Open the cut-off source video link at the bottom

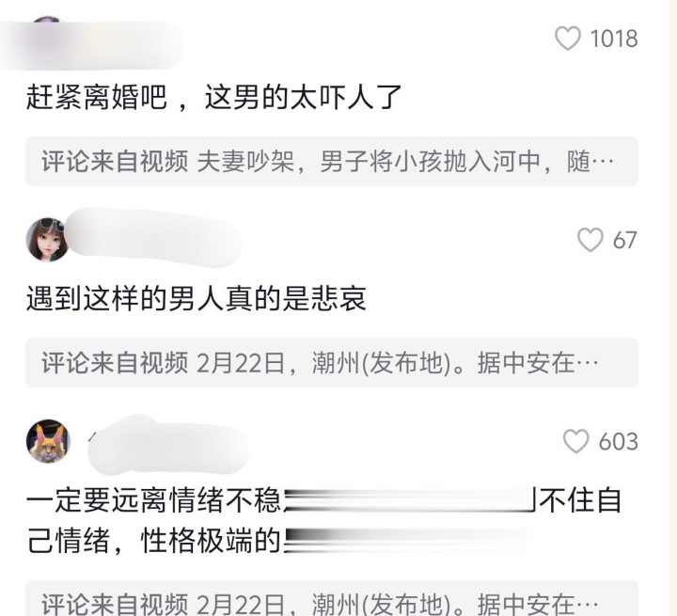pos(332,598)
